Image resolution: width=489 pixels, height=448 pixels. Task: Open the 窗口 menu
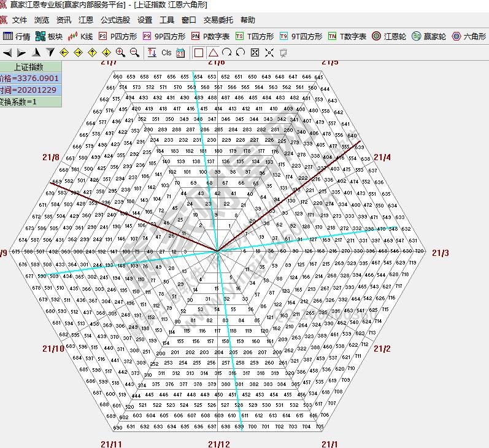tap(189, 20)
